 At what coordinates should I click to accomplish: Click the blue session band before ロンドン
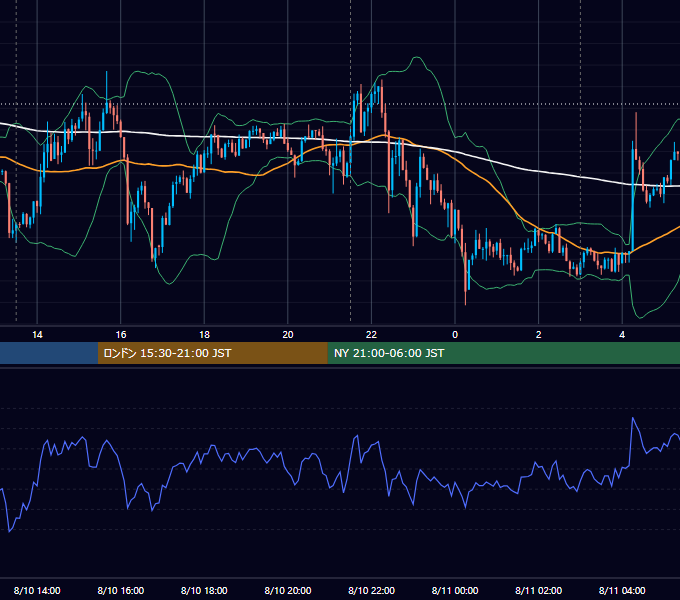(49, 353)
